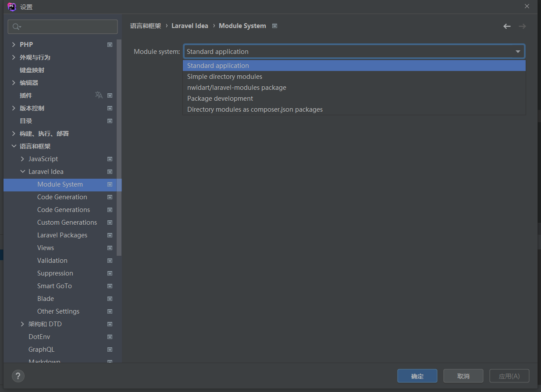Click project-level icon next to Validation
This screenshot has width=541, height=392.
click(110, 261)
